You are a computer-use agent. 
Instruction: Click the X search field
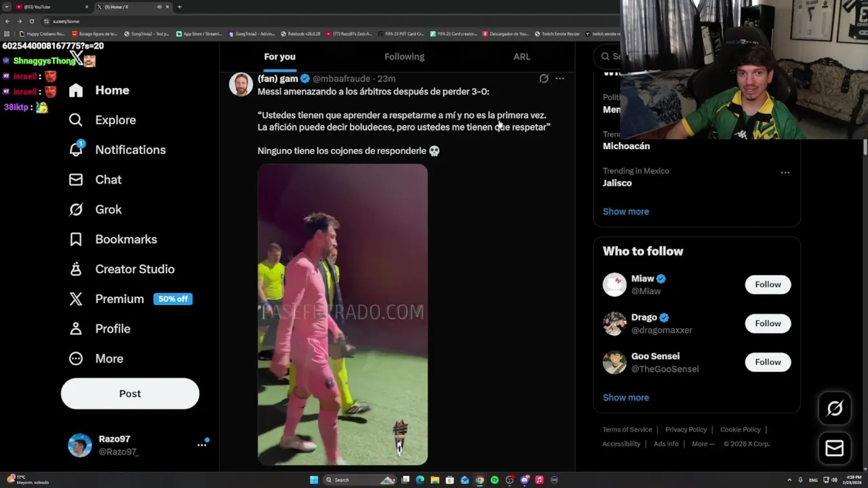[x=608, y=56]
